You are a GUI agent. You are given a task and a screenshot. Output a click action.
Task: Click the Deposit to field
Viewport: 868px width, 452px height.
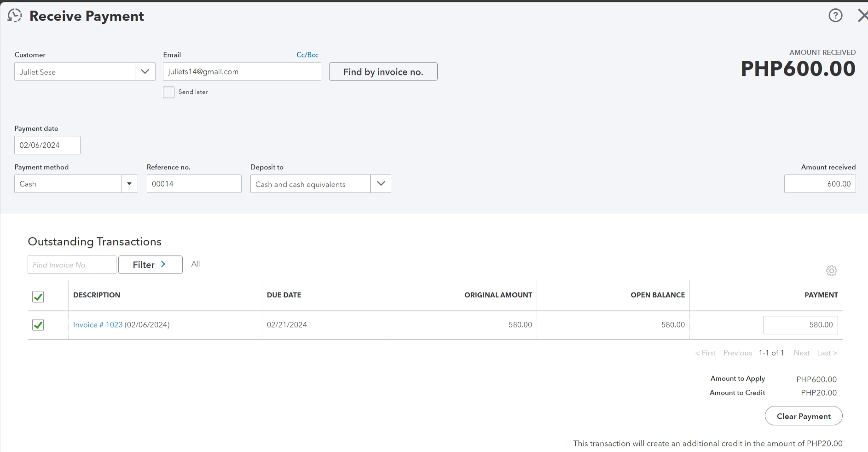311,184
